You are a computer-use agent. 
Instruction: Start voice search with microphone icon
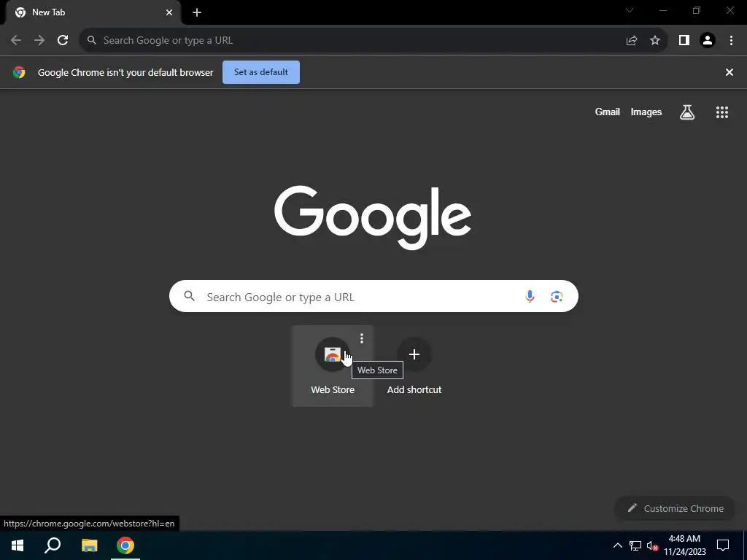[530, 297]
